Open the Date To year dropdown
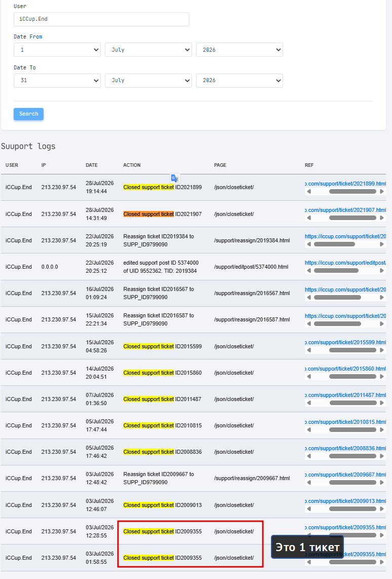Screen dimensions: 392x579 click(x=240, y=81)
